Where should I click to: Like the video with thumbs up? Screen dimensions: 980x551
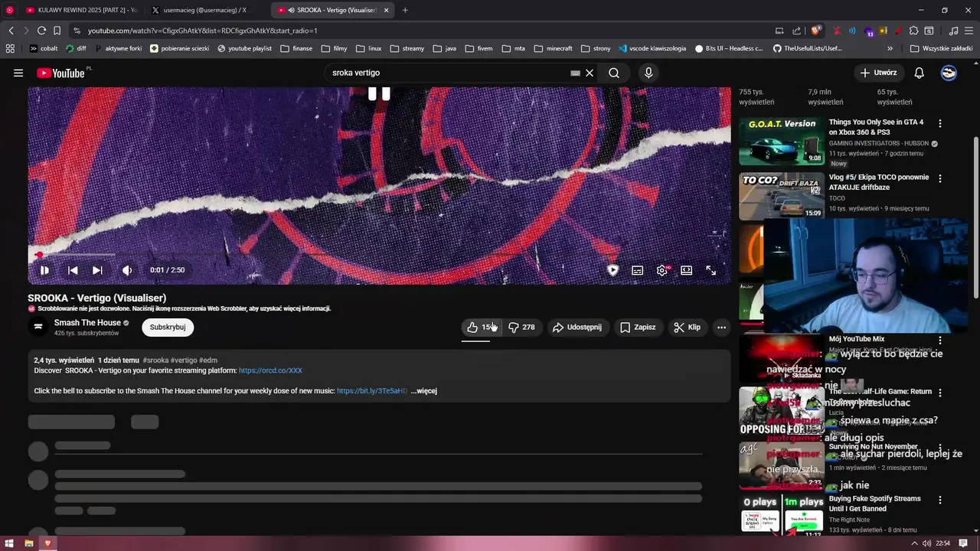point(481,327)
